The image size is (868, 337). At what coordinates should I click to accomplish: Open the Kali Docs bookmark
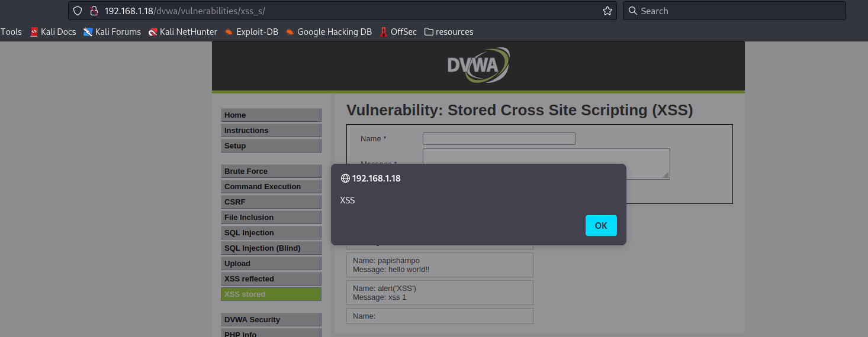point(53,32)
